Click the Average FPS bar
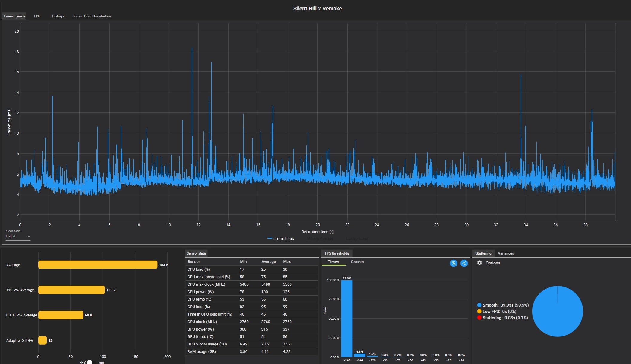The image size is (631, 364). click(98, 265)
